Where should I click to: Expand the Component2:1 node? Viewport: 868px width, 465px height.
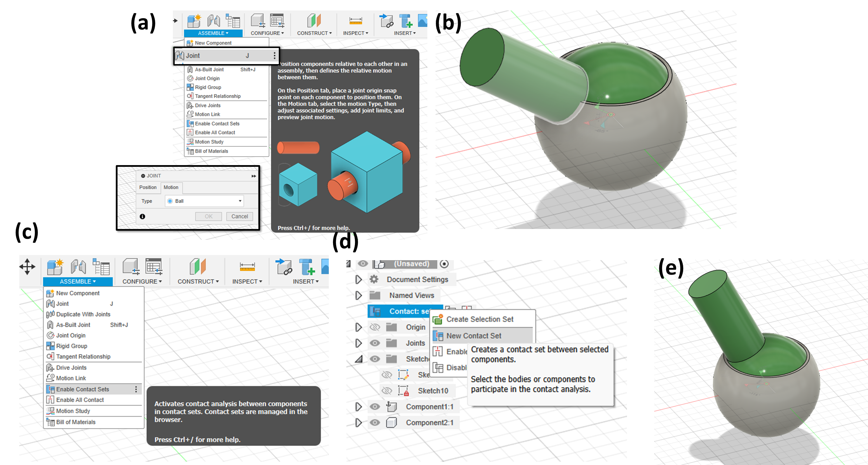[x=359, y=422]
